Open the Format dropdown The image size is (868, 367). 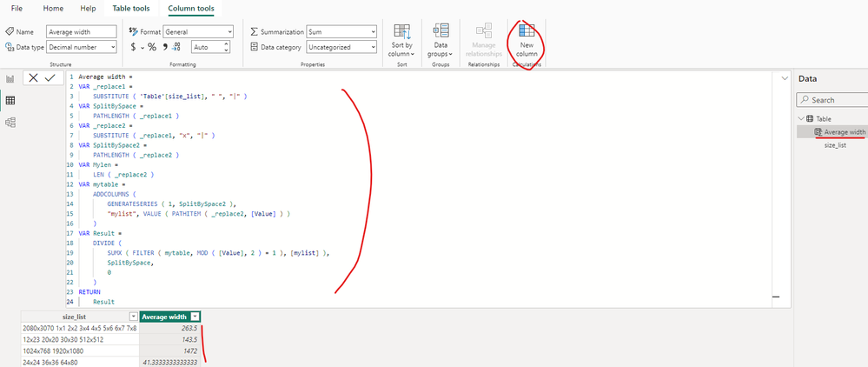(198, 32)
